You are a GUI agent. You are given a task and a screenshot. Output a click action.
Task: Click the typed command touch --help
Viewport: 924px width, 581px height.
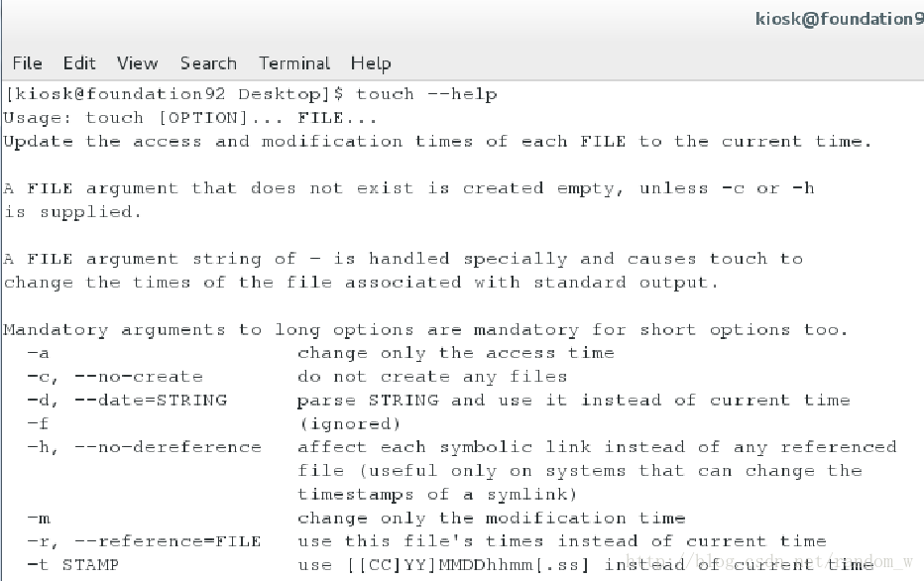coord(426,94)
